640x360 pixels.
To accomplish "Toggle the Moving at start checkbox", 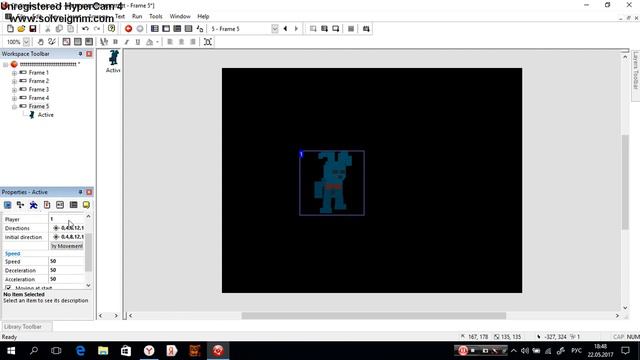I will pos(8,288).
